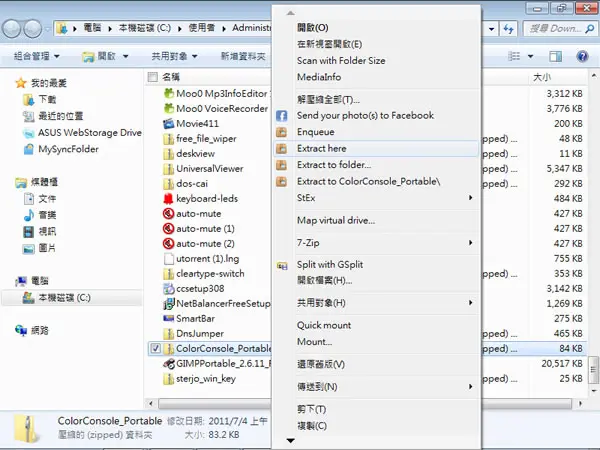Expand the view options dropdown arrow
The image size is (600, 450).
tap(530, 57)
